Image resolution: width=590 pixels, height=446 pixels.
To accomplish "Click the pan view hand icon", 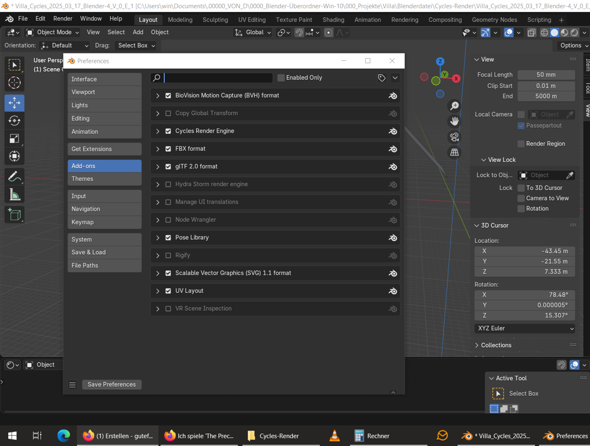I will (x=455, y=121).
